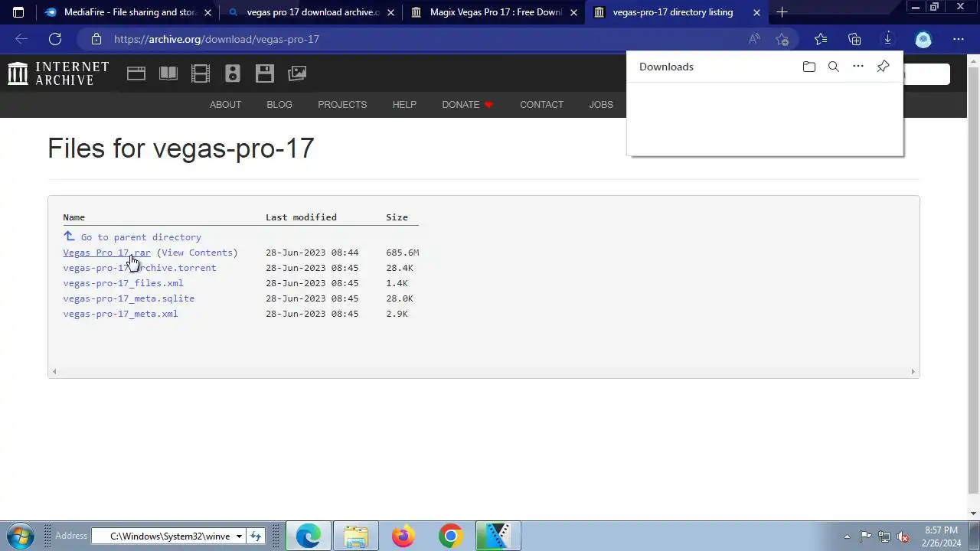
Task: Open tab actions menu icon
Action: (18, 12)
